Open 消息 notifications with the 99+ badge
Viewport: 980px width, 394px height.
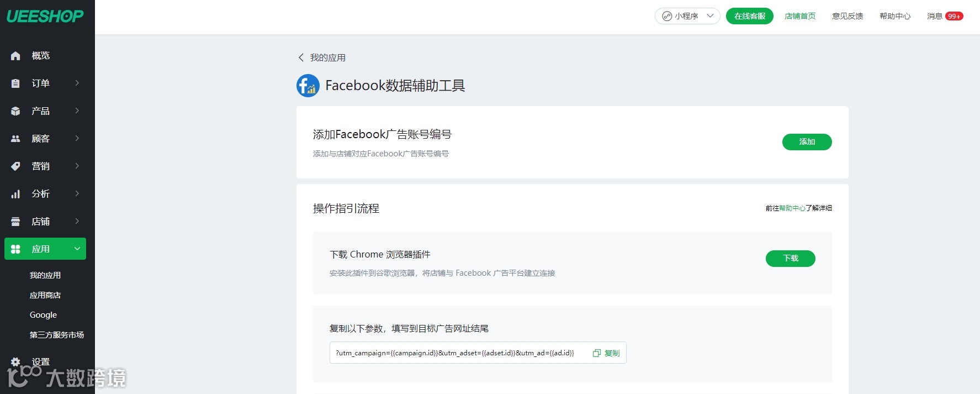(945, 16)
